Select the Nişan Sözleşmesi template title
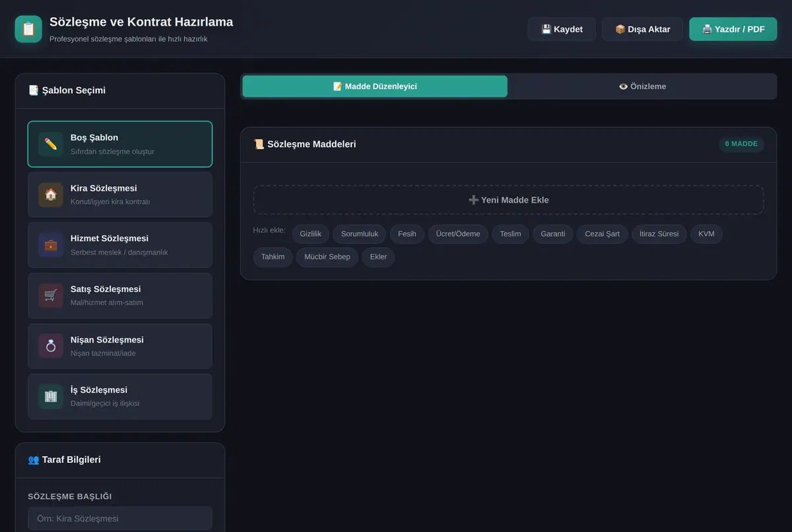The height and width of the screenshot is (532, 792). (x=107, y=340)
